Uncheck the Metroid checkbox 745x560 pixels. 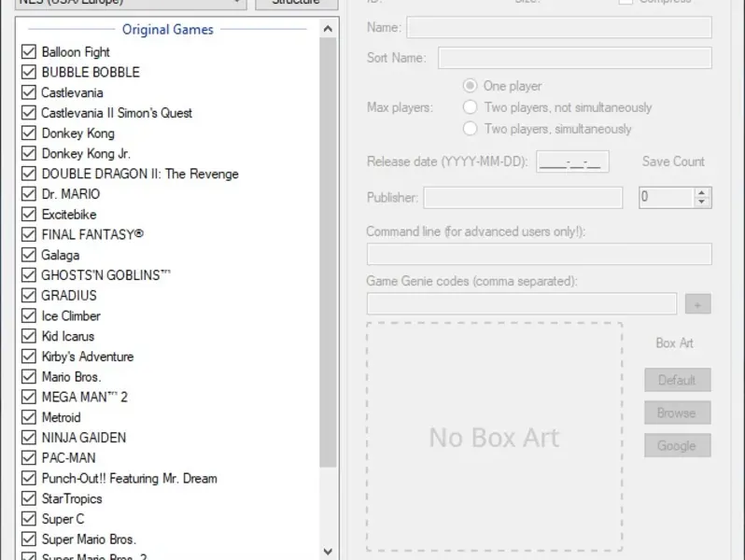click(x=29, y=417)
